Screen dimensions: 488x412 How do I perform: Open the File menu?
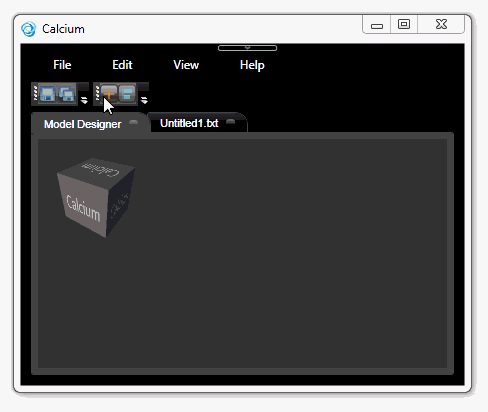tap(62, 65)
